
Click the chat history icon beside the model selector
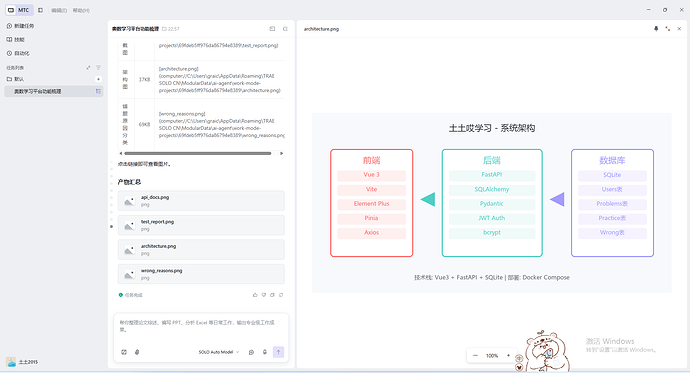pyautogui.click(x=251, y=352)
